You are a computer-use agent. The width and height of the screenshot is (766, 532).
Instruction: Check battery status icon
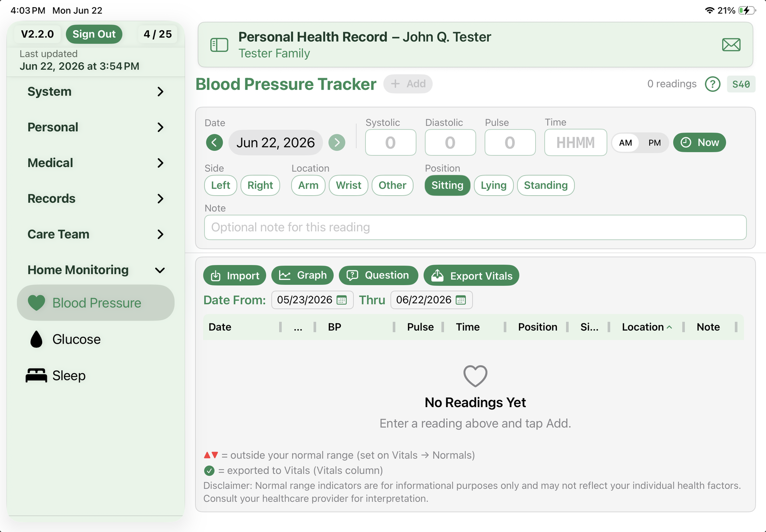click(x=746, y=11)
